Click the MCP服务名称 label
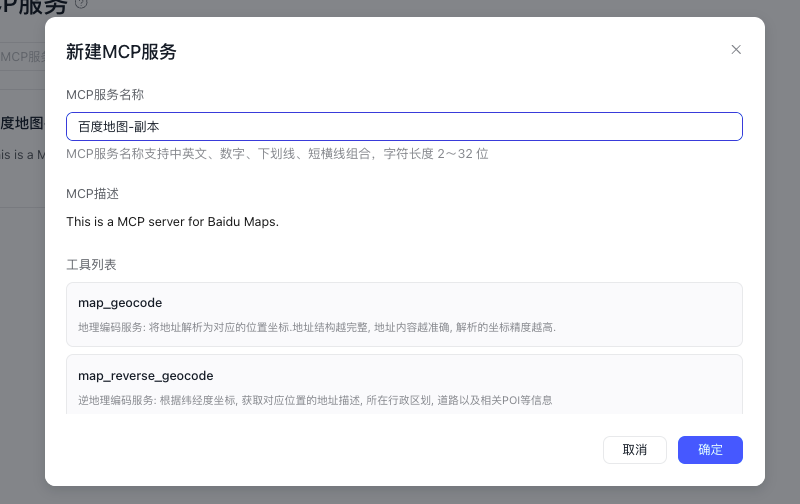The width and height of the screenshot is (800, 504). coord(105,95)
